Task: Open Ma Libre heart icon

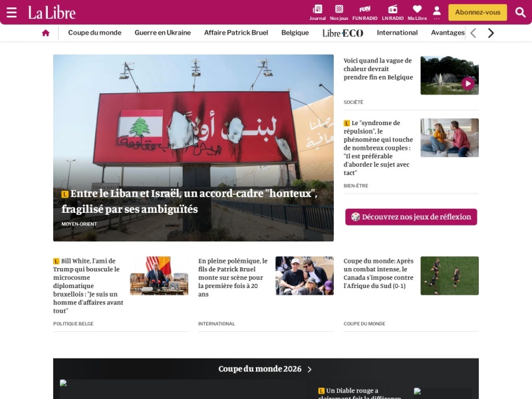Action: (417, 13)
